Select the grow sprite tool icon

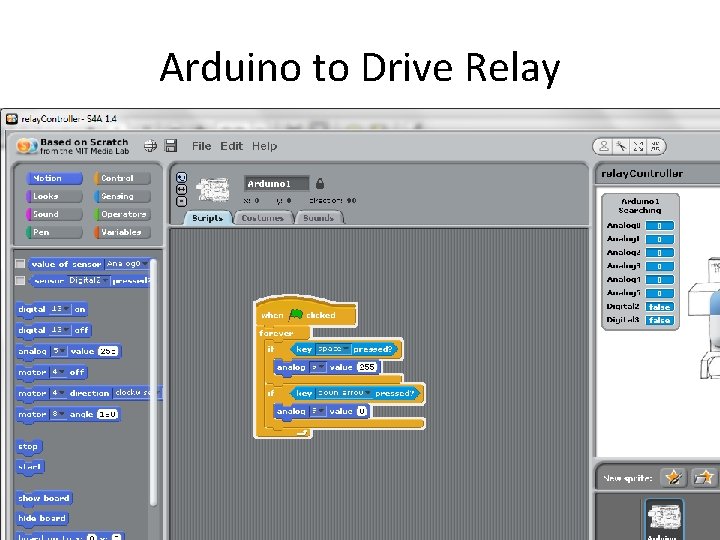(638, 146)
